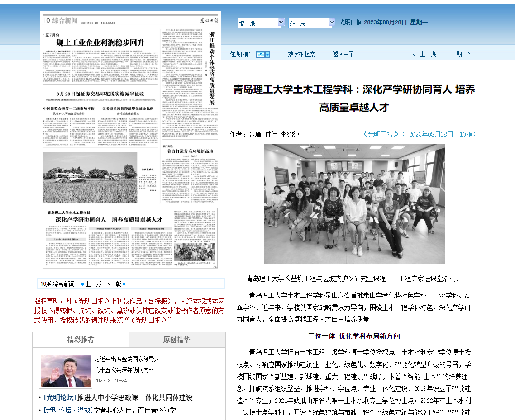This screenshot has height=420, width=515.
Task: Click the left arrow icon beside 上一版
Action: click(x=82, y=284)
